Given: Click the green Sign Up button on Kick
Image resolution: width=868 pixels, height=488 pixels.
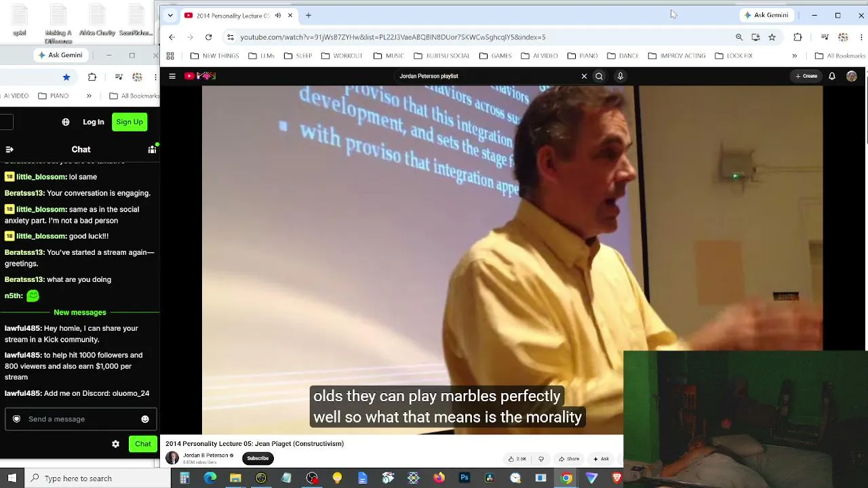Looking at the screenshot, I should 130,122.
